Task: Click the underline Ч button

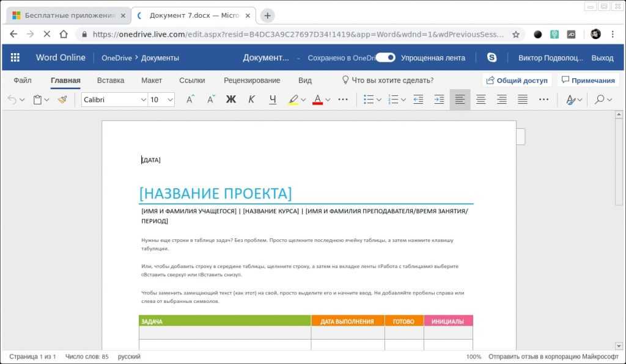Action: click(x=273, y=100)
